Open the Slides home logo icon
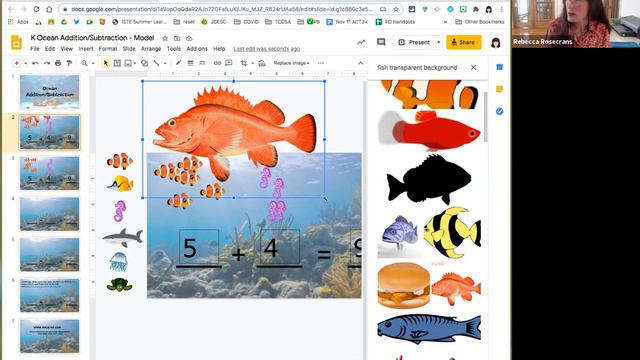The width and height of the screenshot is (640, 360). click(16, 42)
